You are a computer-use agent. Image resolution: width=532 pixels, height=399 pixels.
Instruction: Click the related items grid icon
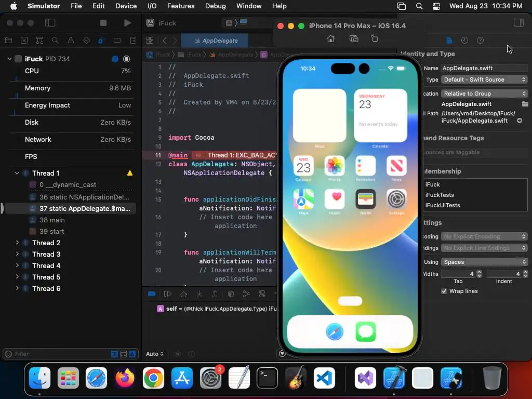150,41
